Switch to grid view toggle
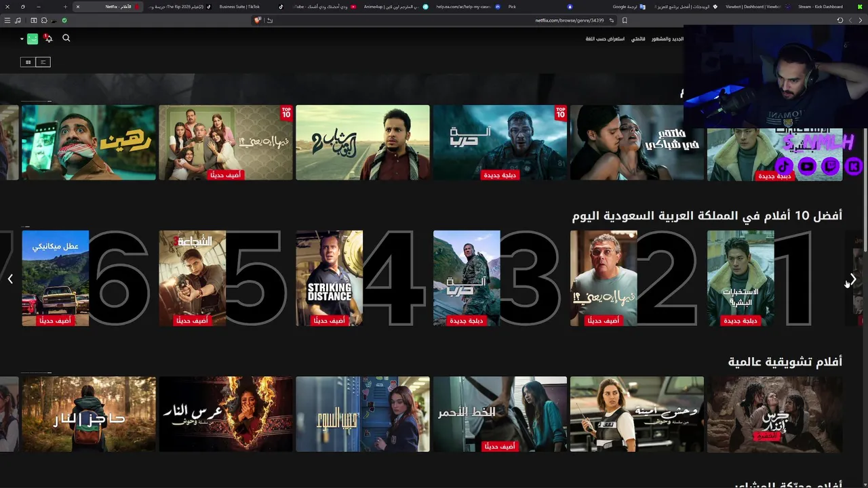Image resolution: width=868 pixels, height=488 pixels. coord(28,62)
